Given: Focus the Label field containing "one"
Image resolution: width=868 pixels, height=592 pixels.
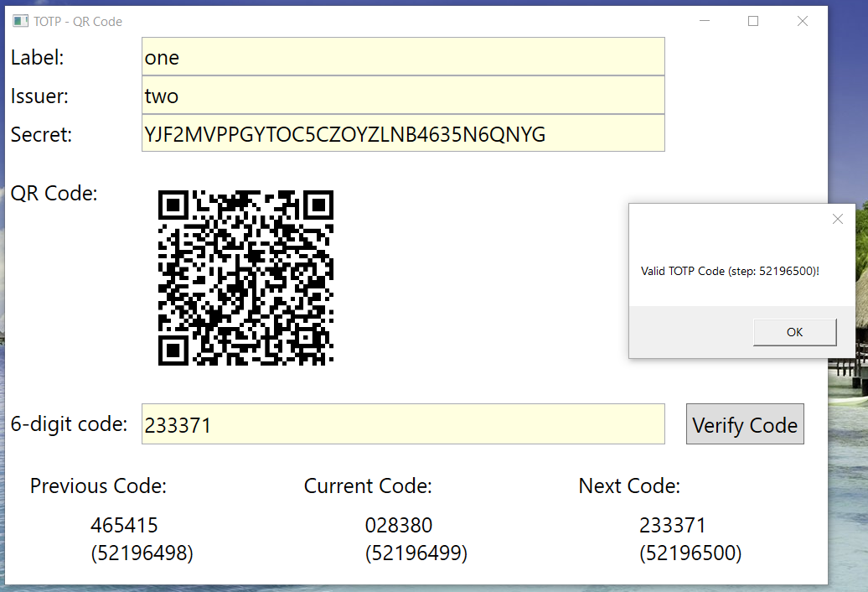Looking at the screenshot, I should 403,57.
